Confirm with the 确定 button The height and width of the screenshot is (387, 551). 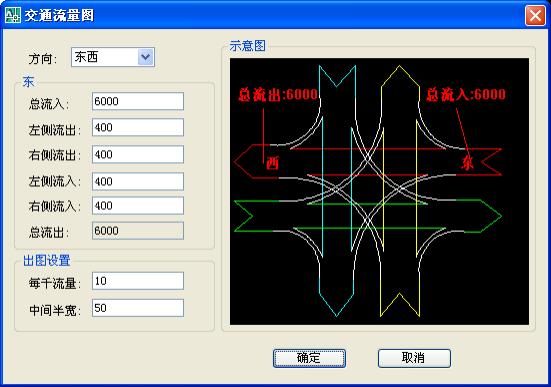click(309, 358)
